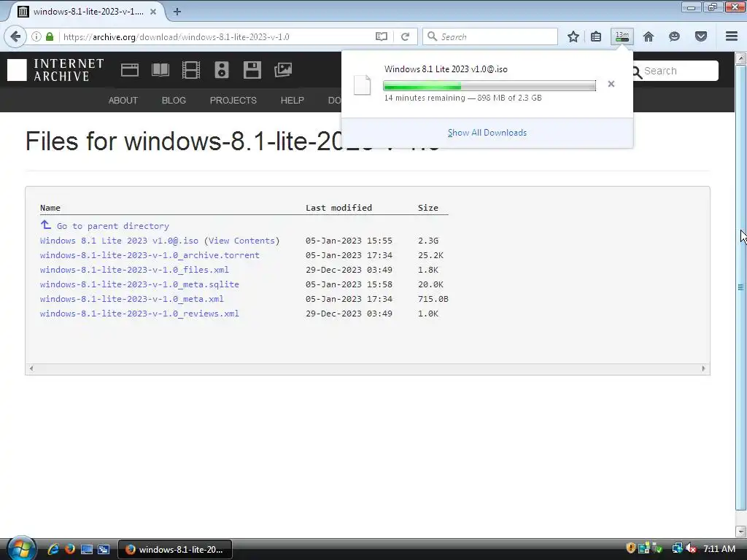Click the file icon in downloads panel
Image resolution: width=747 pixels, height=560 pixels.
pos(362,85)
